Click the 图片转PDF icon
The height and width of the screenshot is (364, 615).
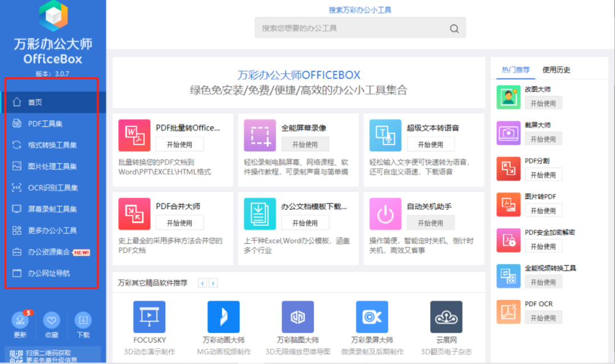tap(509, 205)
